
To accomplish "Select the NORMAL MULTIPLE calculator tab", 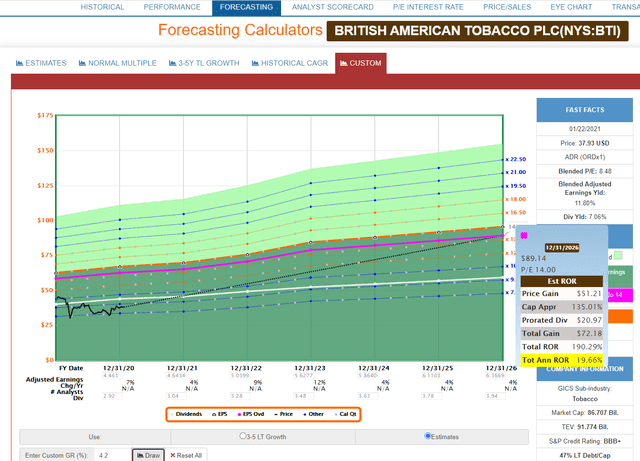I will pos(118,63).
